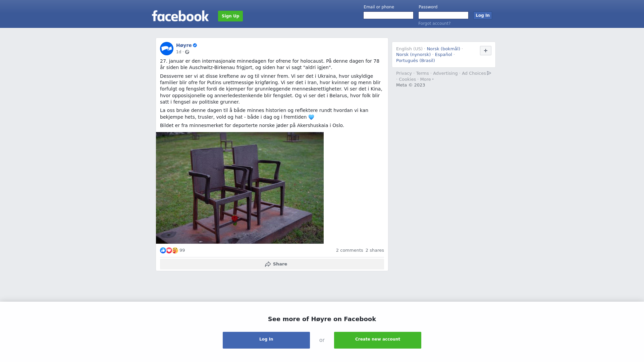Click the Ad Choices triangle icon
Screen dimensions: 644x362
tap(489, 73)
